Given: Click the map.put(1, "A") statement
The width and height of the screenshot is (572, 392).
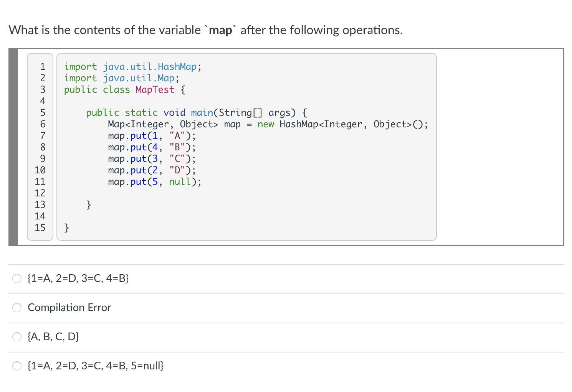Looking at the screenshot, I should (151, 135).
